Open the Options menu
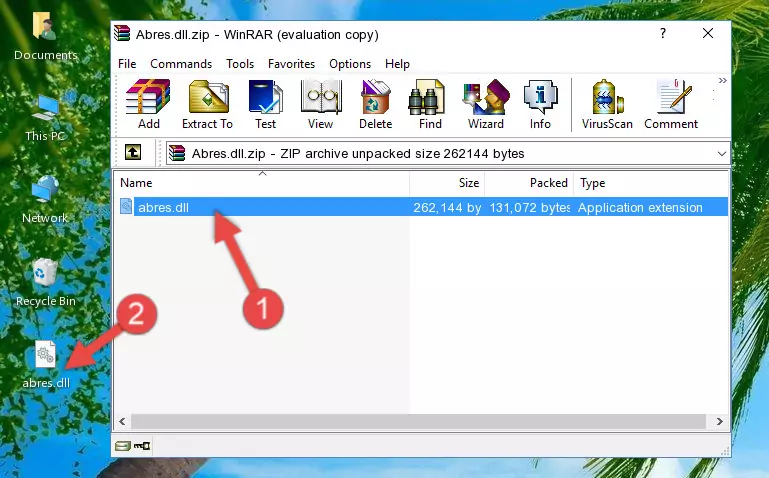Image resolution: width=769 pixels, height=478 pixels. click(x=350, y=64)
